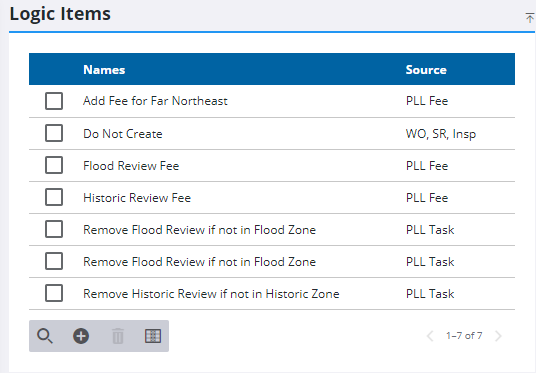Click the search magnifier icon
The height and width of the screenshot is (373, 536).
click(45, 336)
